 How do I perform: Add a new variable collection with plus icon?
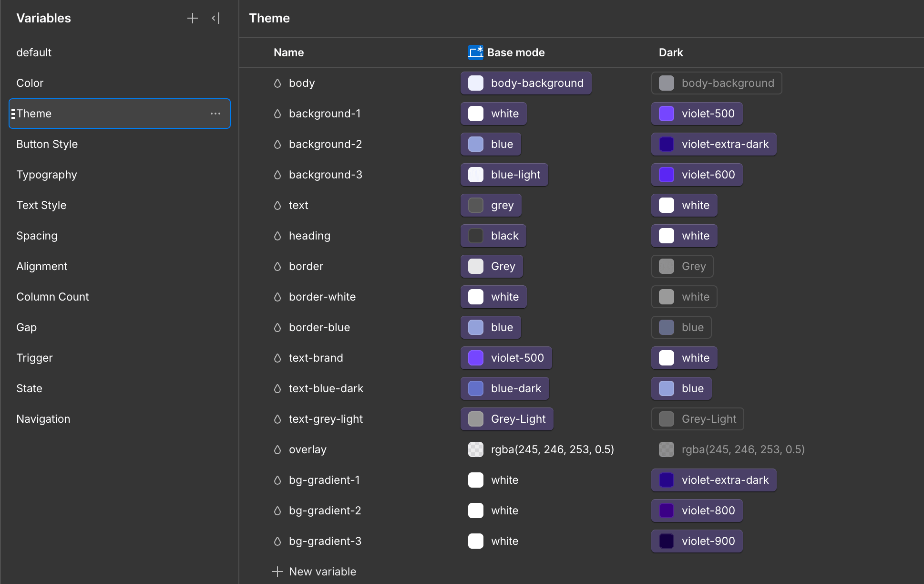(x=192, y=18)
